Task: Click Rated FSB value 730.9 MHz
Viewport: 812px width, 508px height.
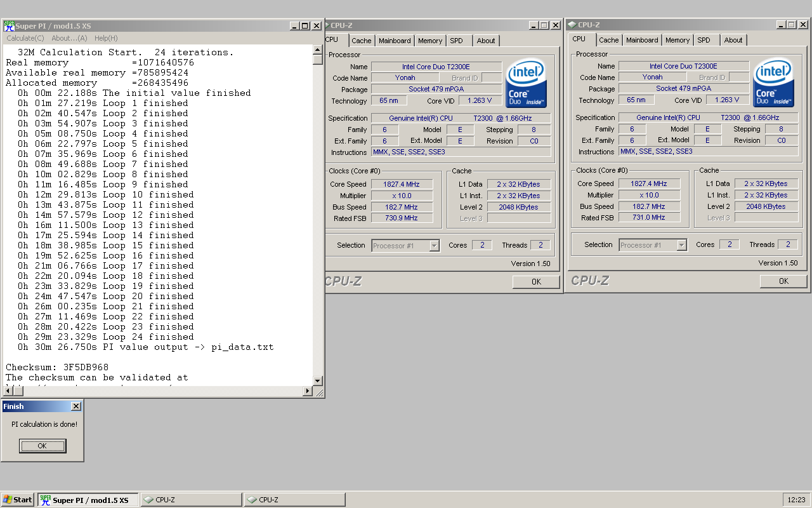Action: click(401, 218)
